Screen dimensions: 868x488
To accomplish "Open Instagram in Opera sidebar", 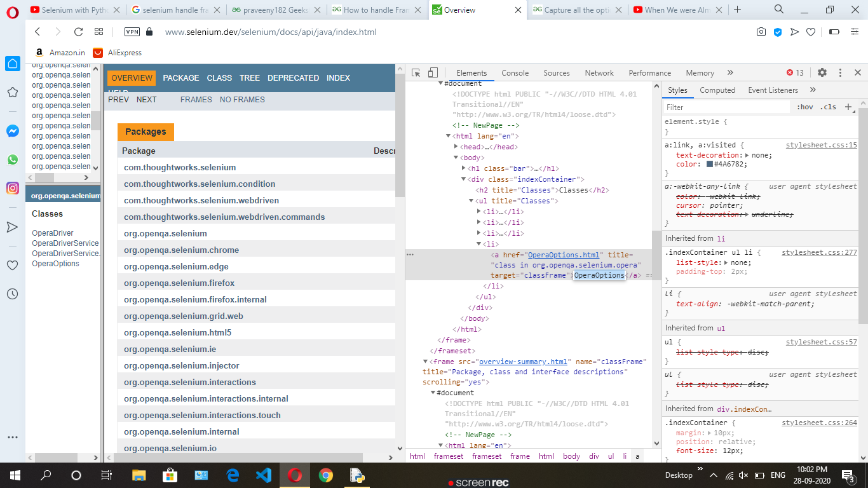I will click(x=13, y=188).
